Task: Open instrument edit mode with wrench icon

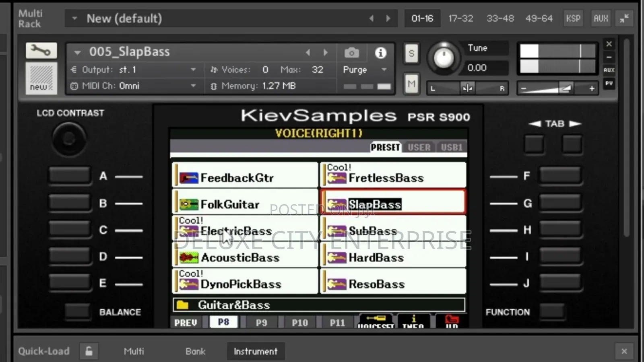Action: [x=41, y=51]
